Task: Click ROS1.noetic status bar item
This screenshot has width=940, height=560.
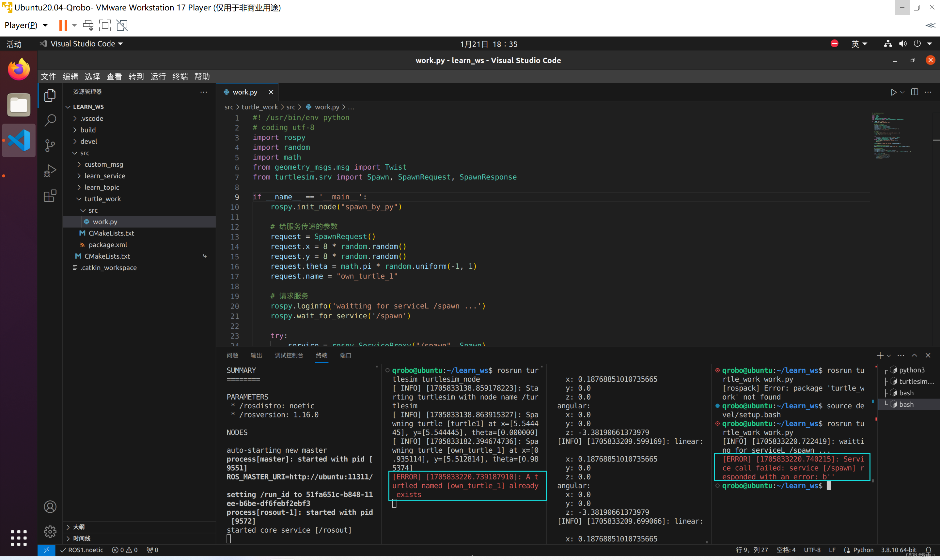Action: coord(82,550)
